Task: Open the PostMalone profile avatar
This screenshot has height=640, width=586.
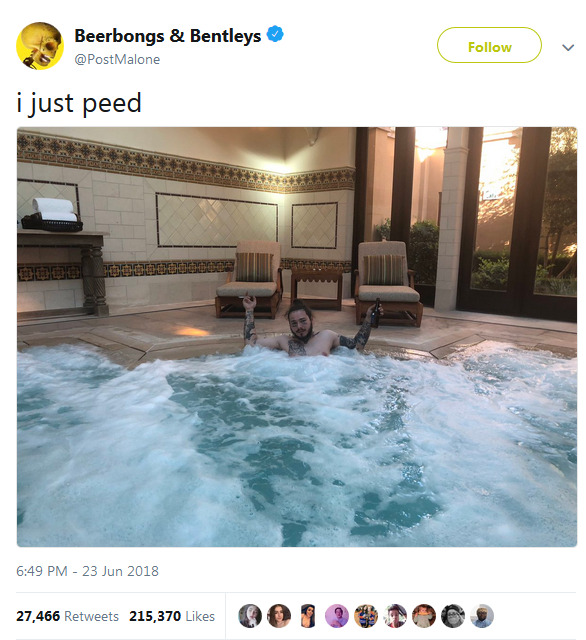Action: coord(40,46)
